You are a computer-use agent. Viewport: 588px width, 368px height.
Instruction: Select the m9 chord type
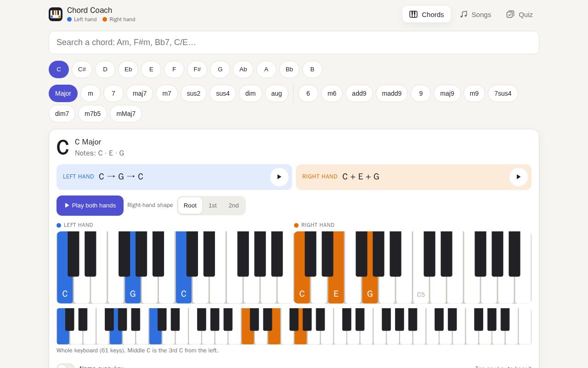point(474,93)
